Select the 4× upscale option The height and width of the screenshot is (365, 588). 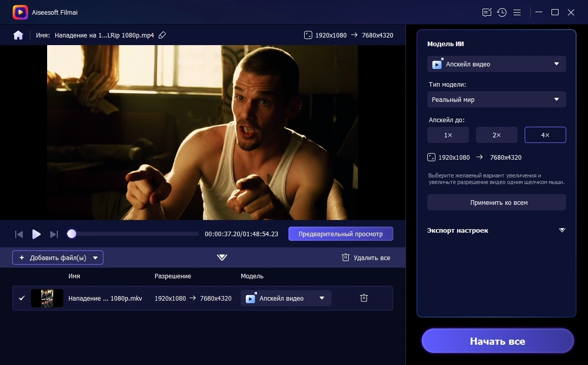tap(545, 135)
